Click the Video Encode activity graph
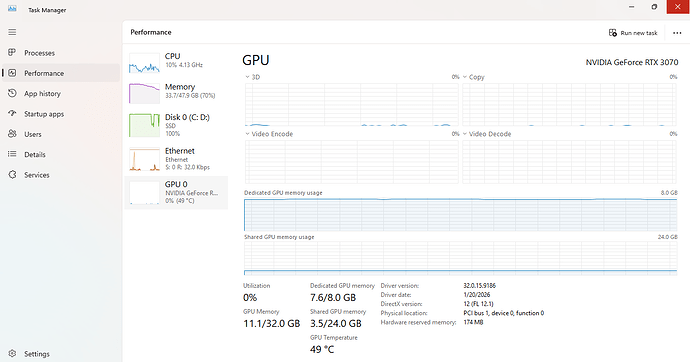Image resolution: width=690 pixels, height=362 pixels. click(x=352, y=161)
